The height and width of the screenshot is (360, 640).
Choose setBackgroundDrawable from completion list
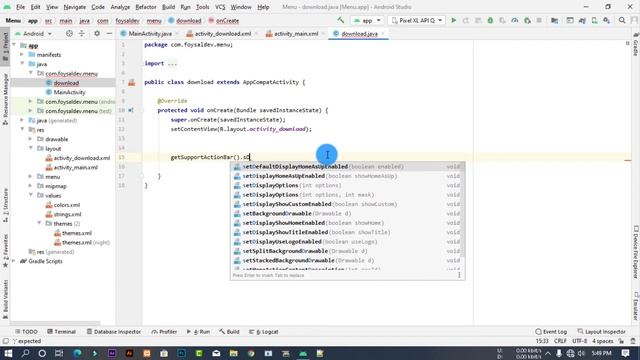click(347, 213)
